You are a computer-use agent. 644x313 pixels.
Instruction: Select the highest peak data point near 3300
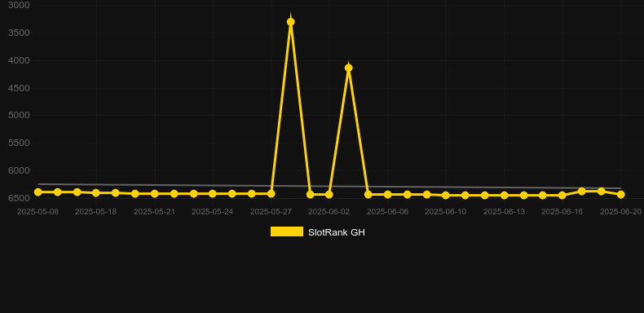pyautogui.click(x=291, y=22)
